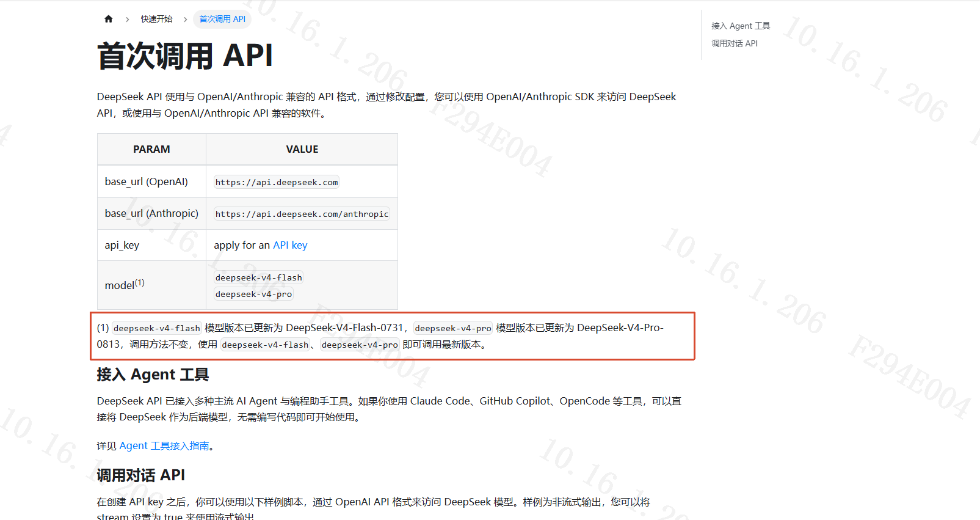Click the base_url (OpenAI) table cell
The height and width of the screenshot is (520, 980).
tap(151, 181)
